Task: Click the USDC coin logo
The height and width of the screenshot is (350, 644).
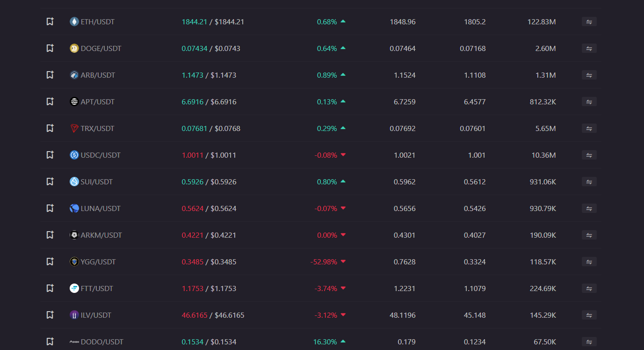Action: [x=74, y=155]
